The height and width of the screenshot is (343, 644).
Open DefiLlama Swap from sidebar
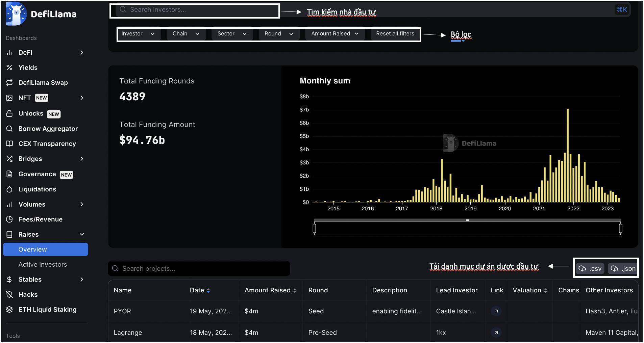tap(43, 83)
